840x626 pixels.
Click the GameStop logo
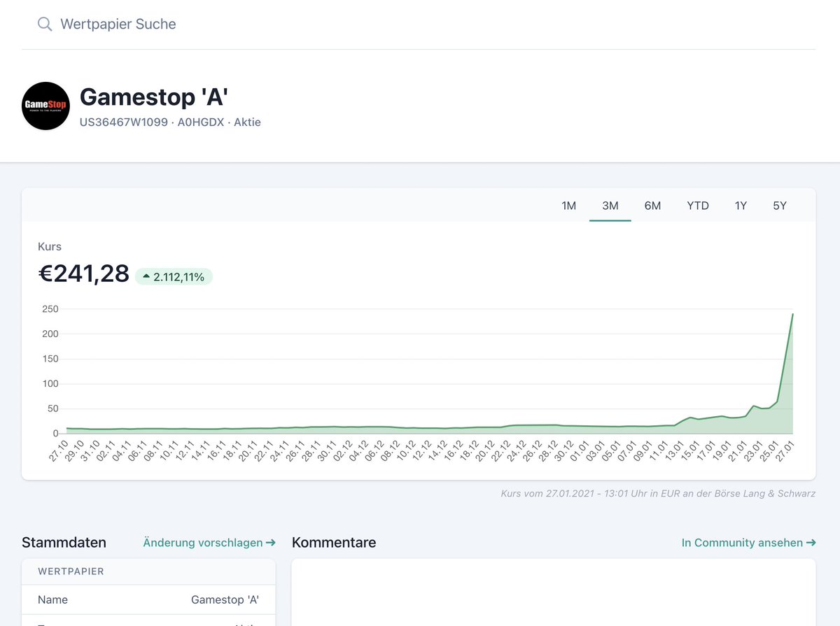click(x=45, y=106)
